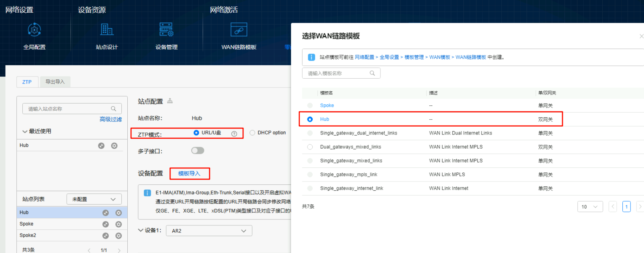Image resolution: width=644 pixels, height=253 pixels.
Task: Click search icon in template name field
Action: pos(372,73)
